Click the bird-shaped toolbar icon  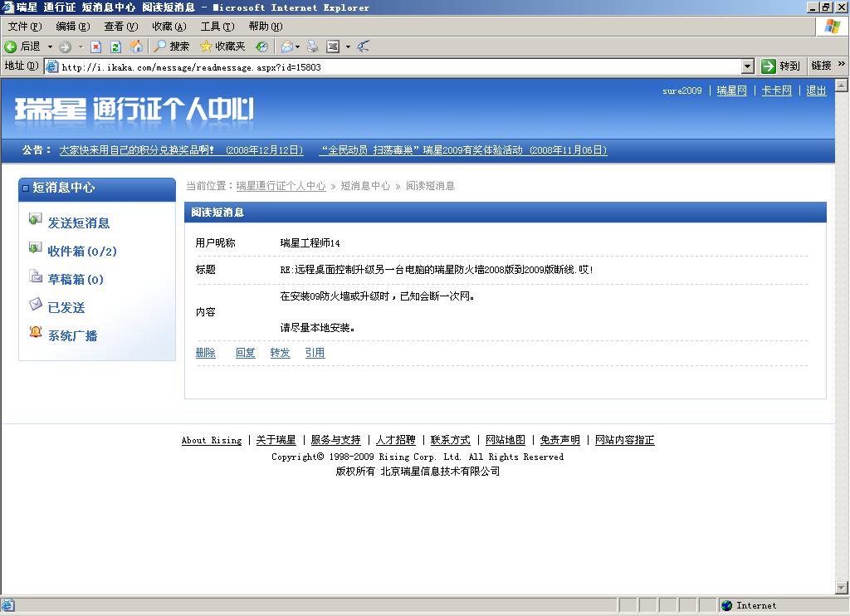364,46
